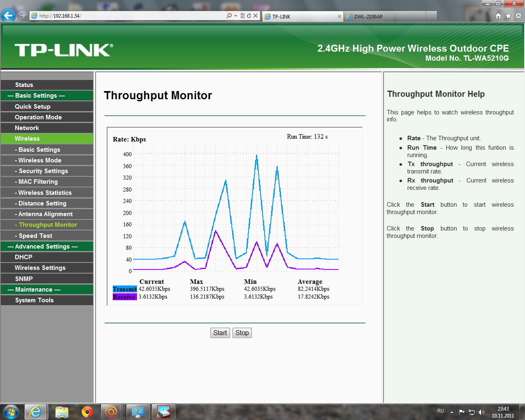Open Favorites with the star icon
Screen dimensions: 525x420
tap(508, 16)
